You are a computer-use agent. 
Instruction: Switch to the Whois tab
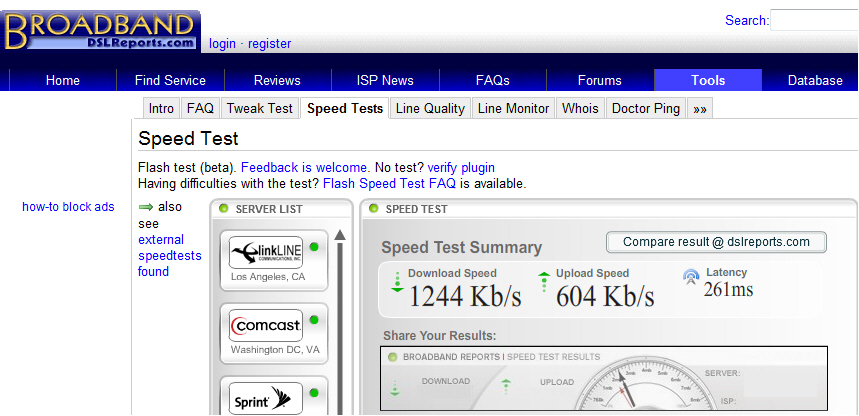pyautogui.click(x=580, y=109)
